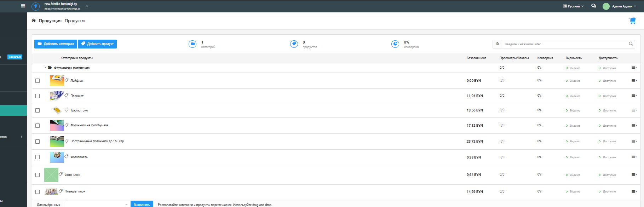Image resolution: width=644 pixels, height=207 pixels.
Task: Click the tag icon beside Фотопечать
Action: (67, 156)
